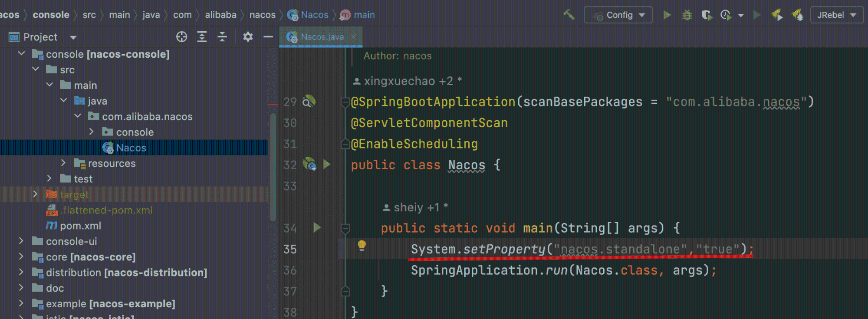This screenshot has height=319, width=868.
Task: Expand the example [nacos-example] module
Action: [21, 303]
